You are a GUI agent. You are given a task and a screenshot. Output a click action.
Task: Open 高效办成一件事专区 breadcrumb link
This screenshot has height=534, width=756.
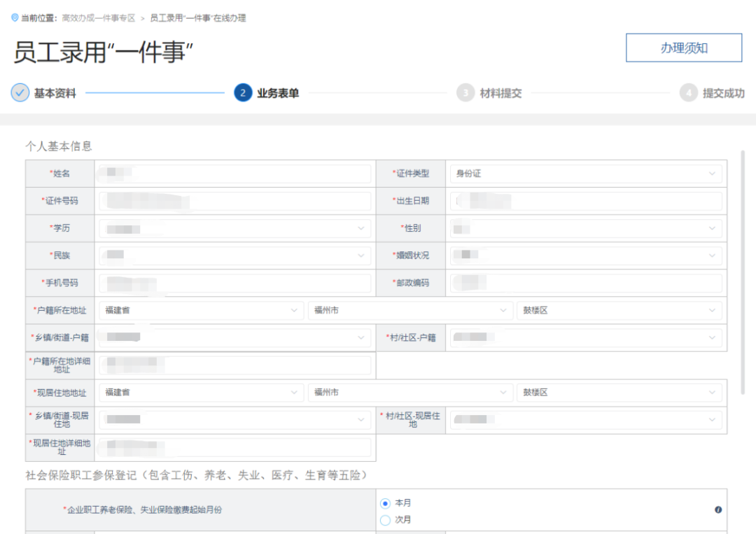pyautogui.click(x=99, y=18)
